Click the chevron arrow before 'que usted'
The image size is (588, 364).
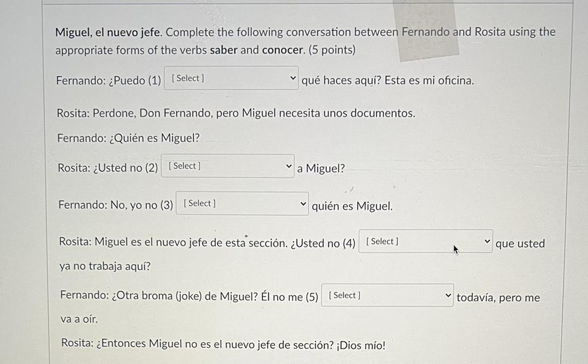[x=487, y=241]
